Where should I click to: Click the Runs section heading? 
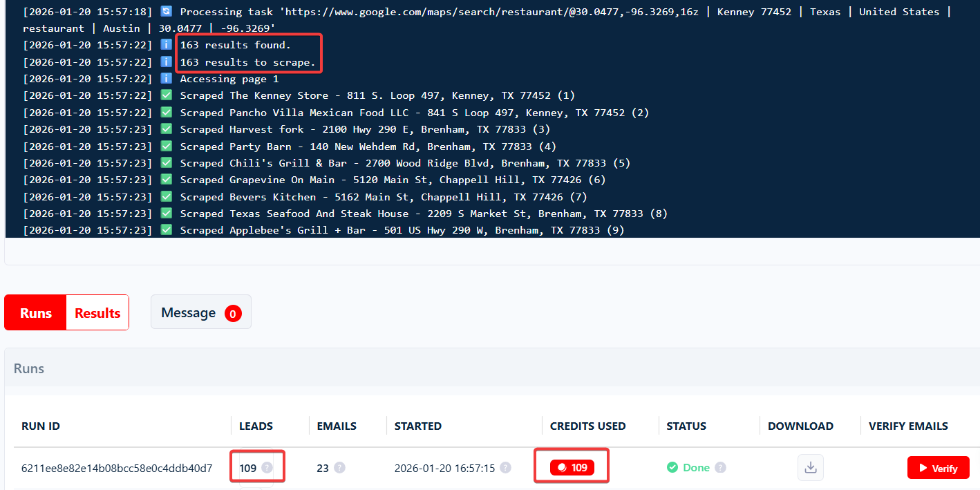point(29,368)
